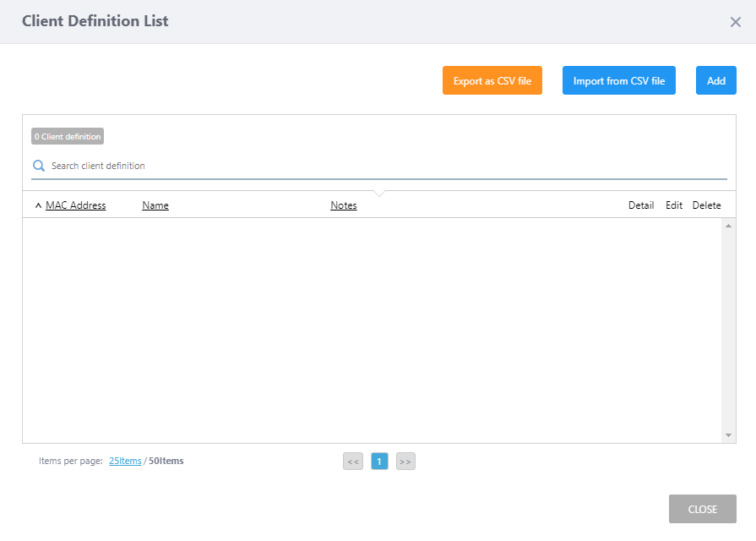Image resolution: width=756 pixels, height=541 pixels.
Task: Focus the Search client definition field
Action: (x=380, y=167)
